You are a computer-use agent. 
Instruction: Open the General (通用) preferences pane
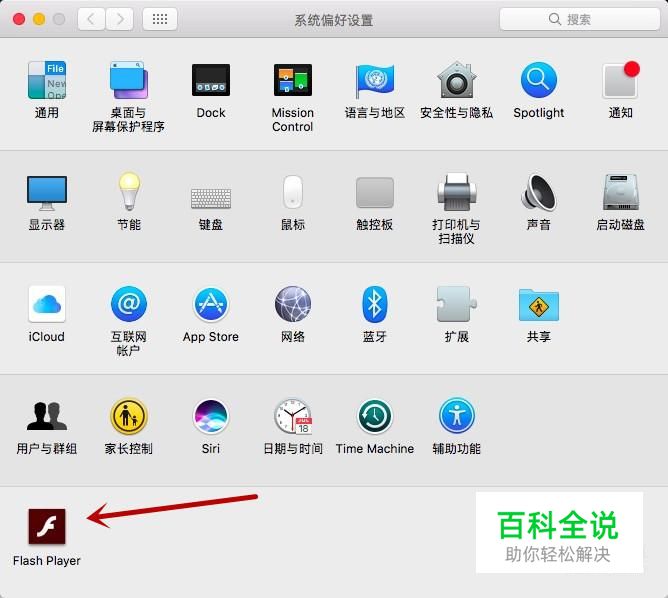click(x=46, y=80)
